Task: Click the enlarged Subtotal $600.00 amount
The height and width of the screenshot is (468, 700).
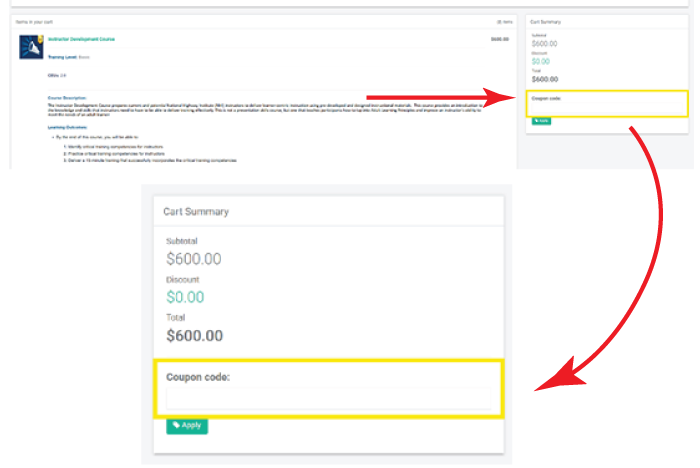Action: tap(194, 259)
